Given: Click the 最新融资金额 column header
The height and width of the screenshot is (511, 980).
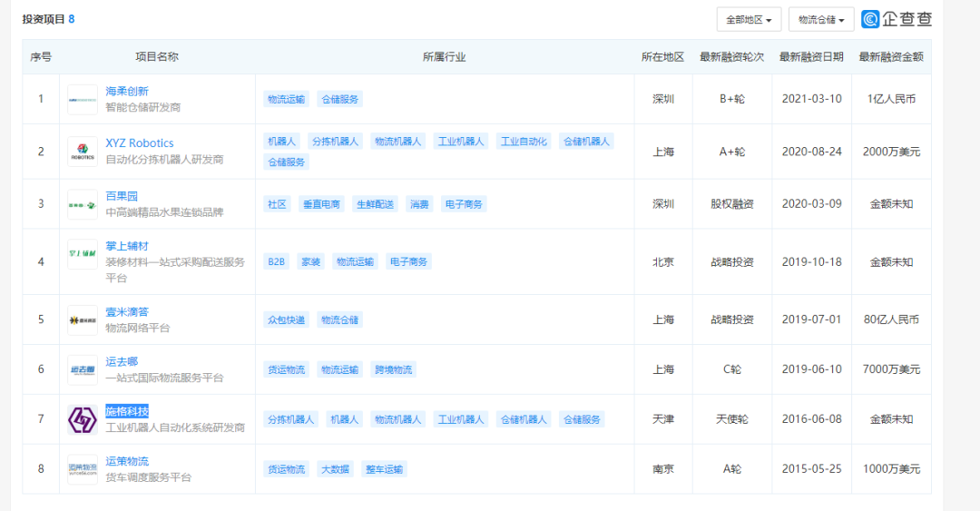Looking at the screenshot, I should click(x=891, y=57).
